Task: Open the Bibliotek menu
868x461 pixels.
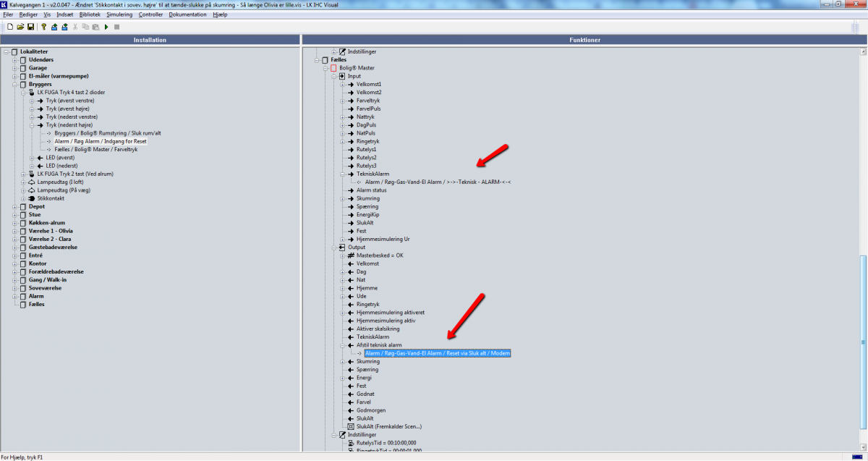Action: tap(90, 14)
